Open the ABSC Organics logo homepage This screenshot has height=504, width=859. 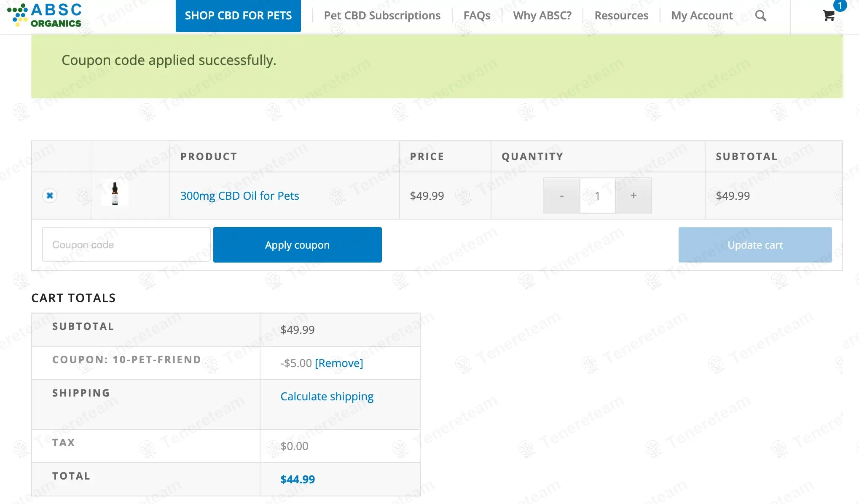pyautogui.click(x=45, y=15)
